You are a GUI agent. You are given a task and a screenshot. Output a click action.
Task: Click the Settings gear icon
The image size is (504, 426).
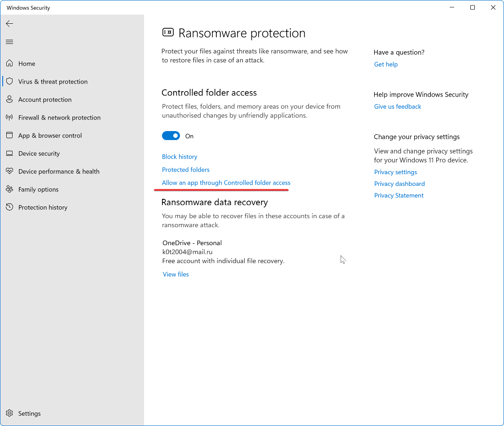coord(9,413)
